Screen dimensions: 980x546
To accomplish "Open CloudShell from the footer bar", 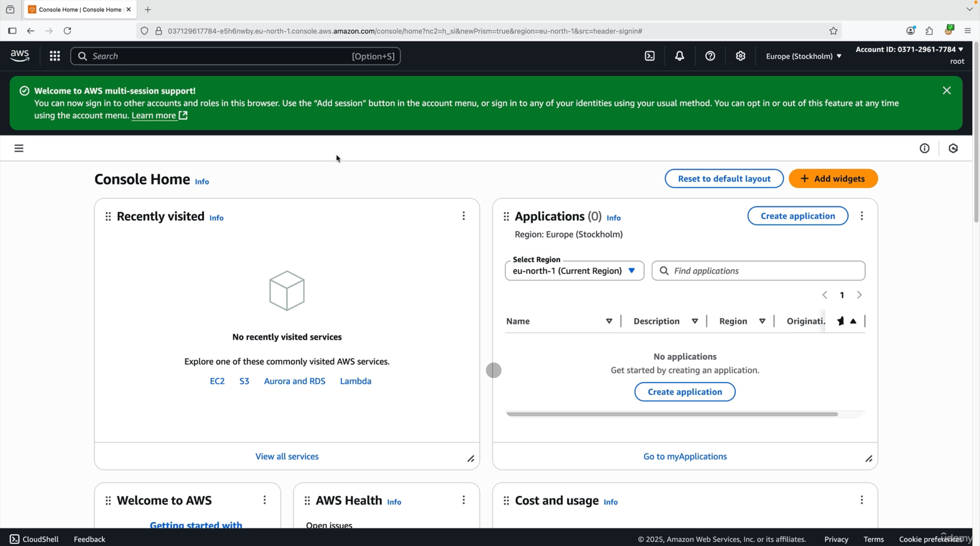I will 34,539.
